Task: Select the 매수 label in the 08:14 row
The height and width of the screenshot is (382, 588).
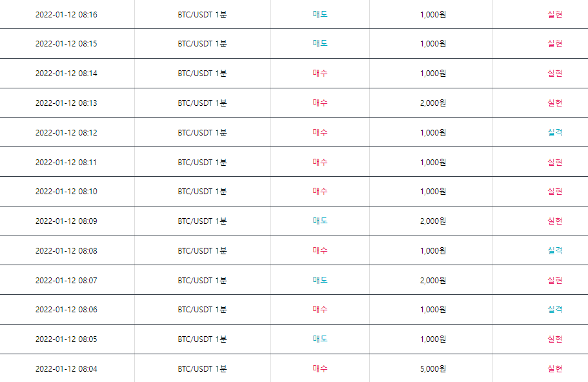Action: point(320,73)
